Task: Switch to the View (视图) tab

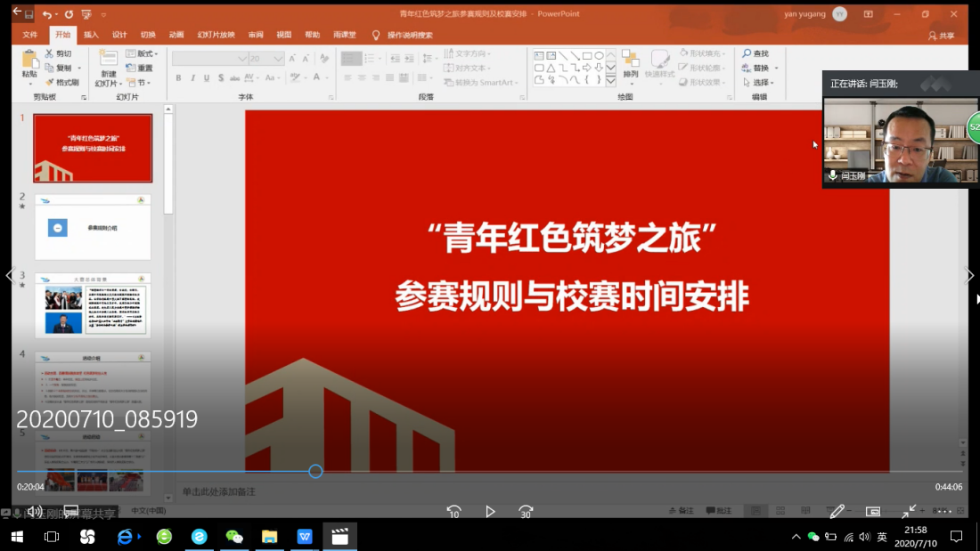Action: pos(283,35)
